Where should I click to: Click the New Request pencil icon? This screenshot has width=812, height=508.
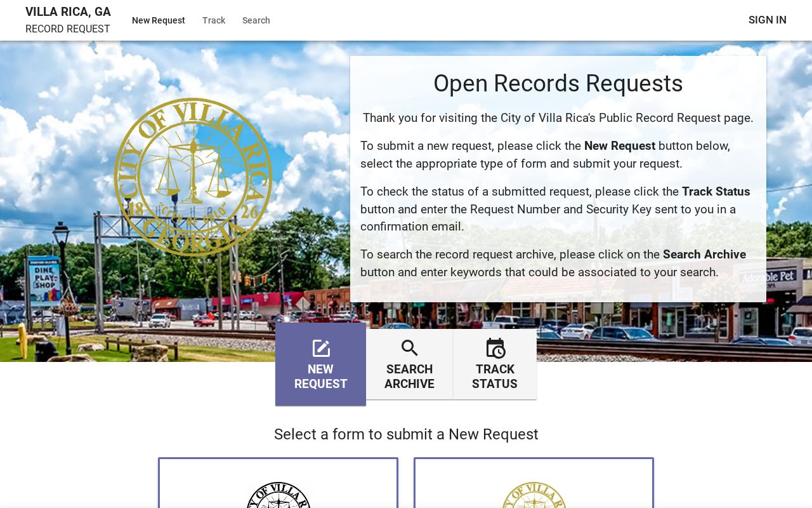[321, 349]
